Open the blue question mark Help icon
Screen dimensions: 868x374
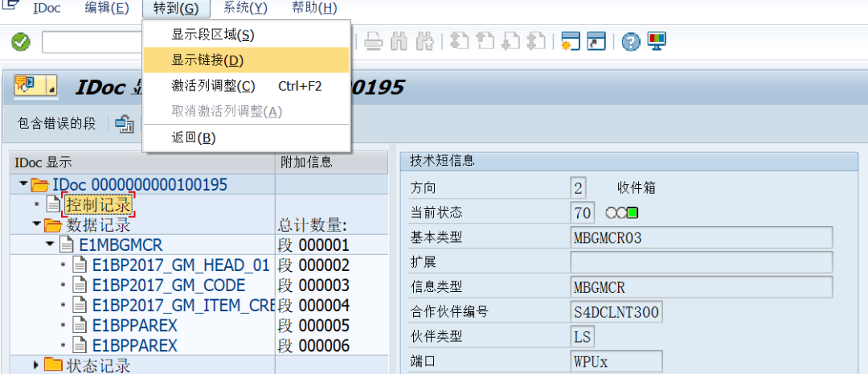click(631, 42)
